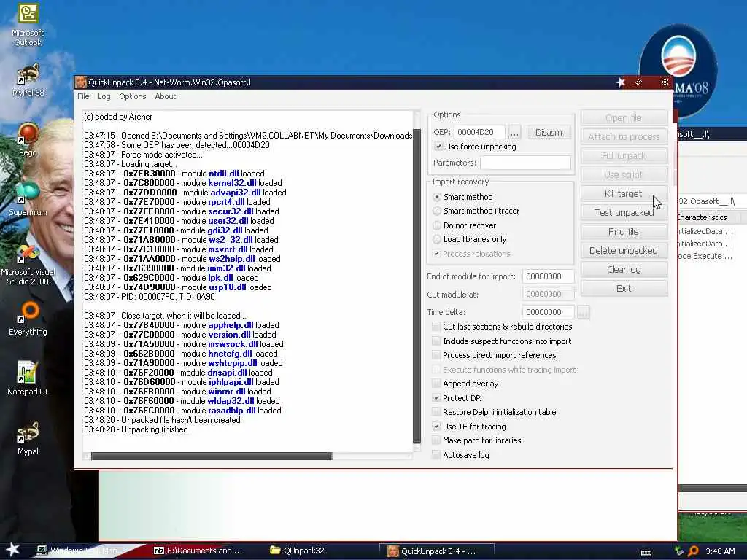Switch to 7-Zip E:\Documents taskbar item
Image resolution: width=747 pixels, height=560 pixels.
tap(198, 551)
